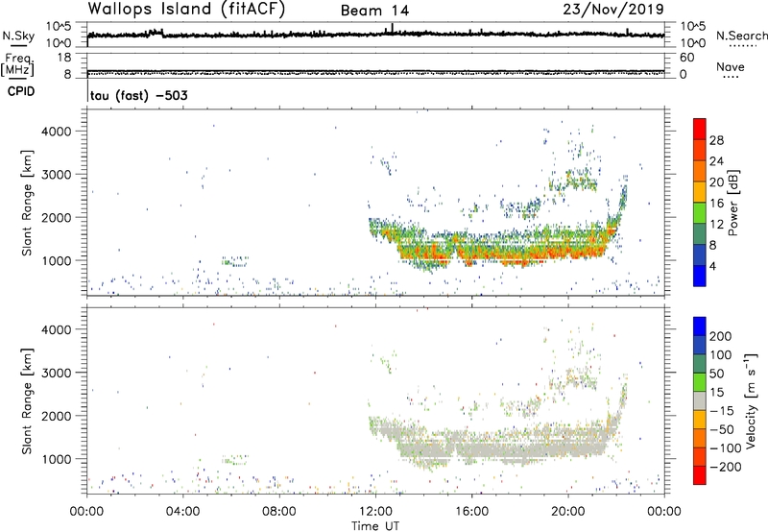768x532 pixels.
Task: Click the date '23/Nov/2019'
Action: tap(613, 10)
